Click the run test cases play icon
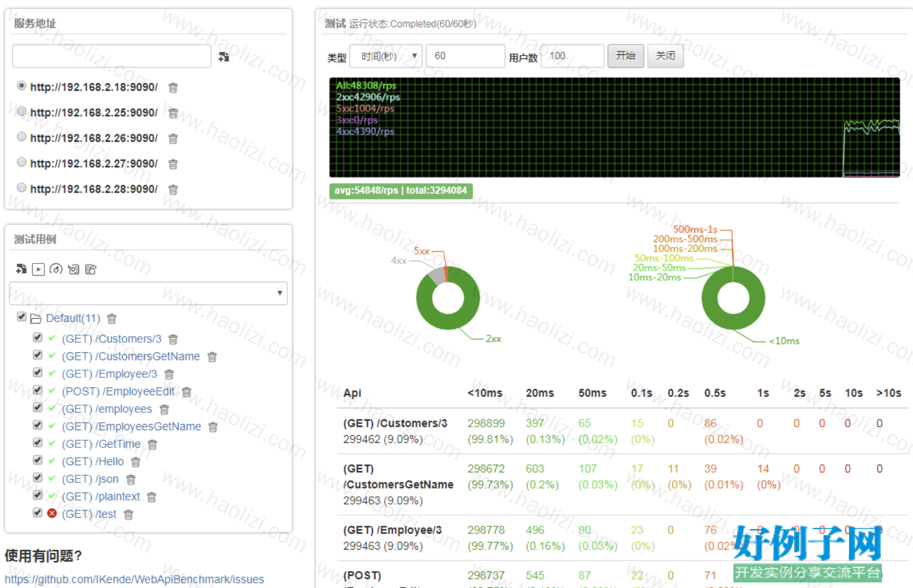913x588 pixels. [x=38, y=270]
